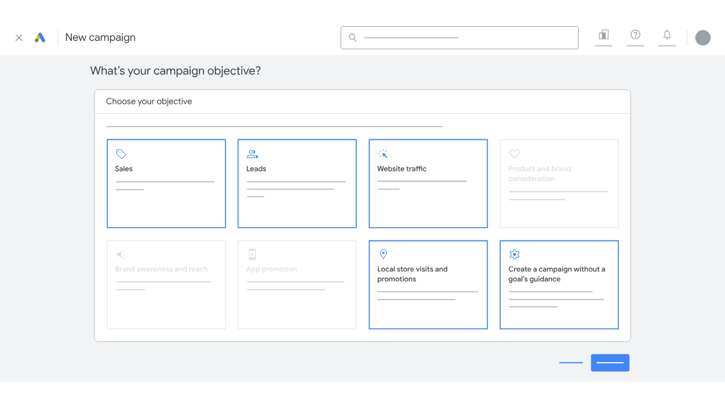Close the New campaign dialog
The image size is (725, 402).
(x=19, y=38)
